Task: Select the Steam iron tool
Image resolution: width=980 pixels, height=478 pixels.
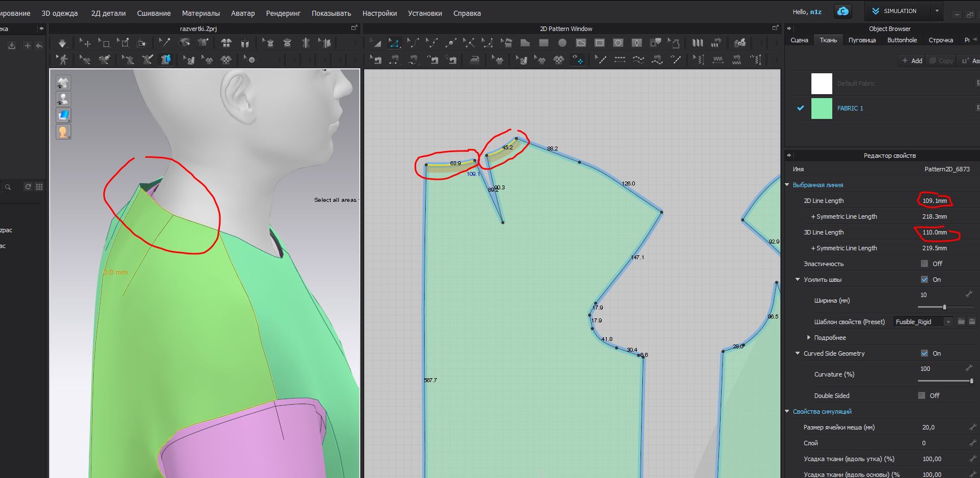Action: point(475,60)
